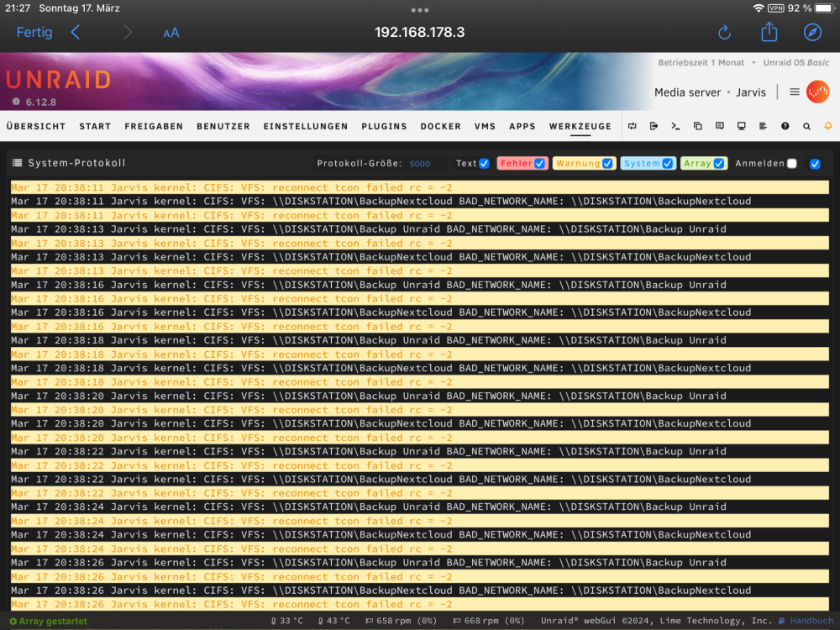Click the arrows loop icon in navbar
Screen dimensions: 840x630
tap(633, 126)
